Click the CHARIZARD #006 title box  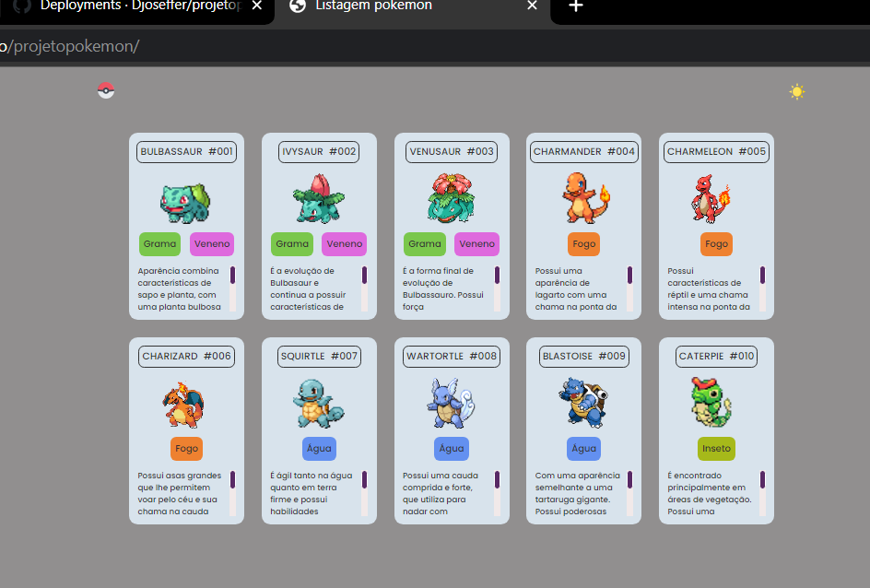point(186,356)
